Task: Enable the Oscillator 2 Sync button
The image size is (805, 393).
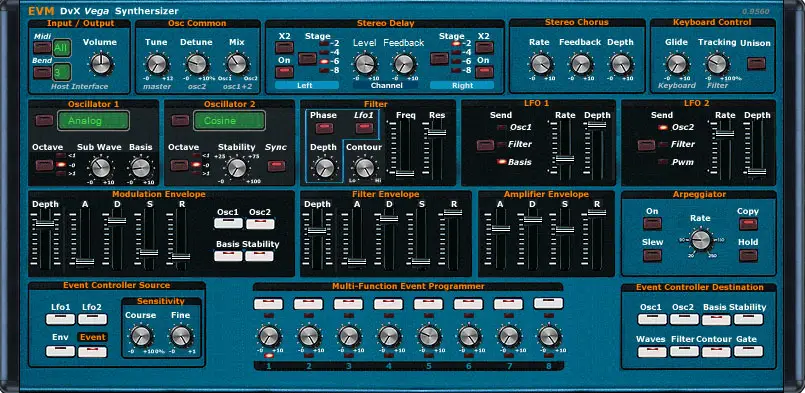Action: coord(277,166)
